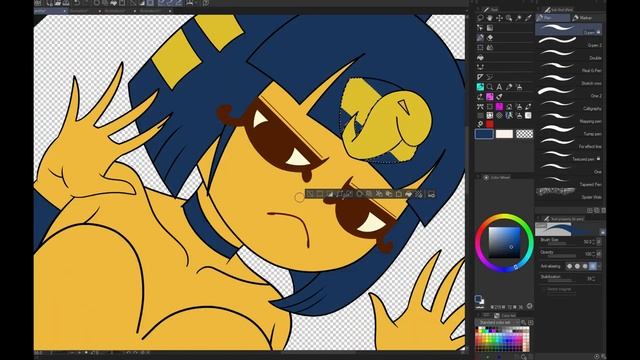The width and height of the screenshot is (640, 360).
Task: Choose the Mapping pen brush preset
Action: [569, 118]
